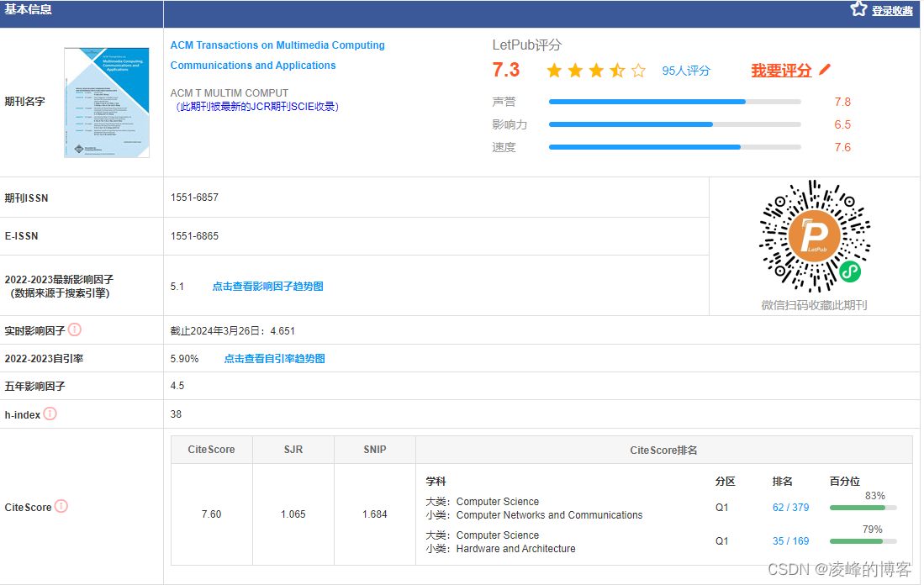Click the pencil icon beside 我要评分
This screenshot has height=585, width=924.
point(825,70)
